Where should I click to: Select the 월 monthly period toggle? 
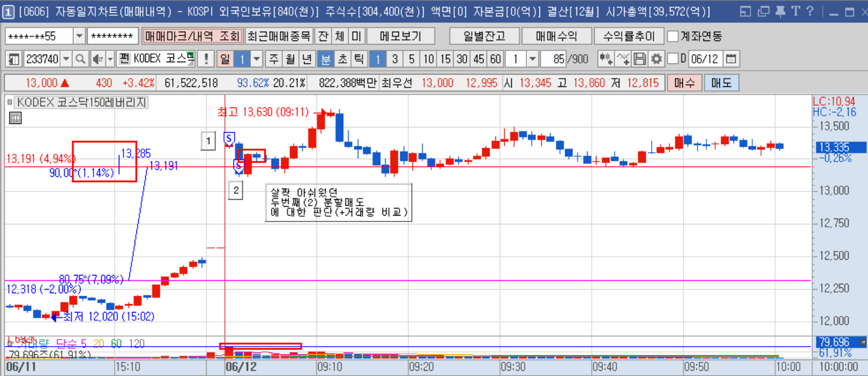[291, 59]
